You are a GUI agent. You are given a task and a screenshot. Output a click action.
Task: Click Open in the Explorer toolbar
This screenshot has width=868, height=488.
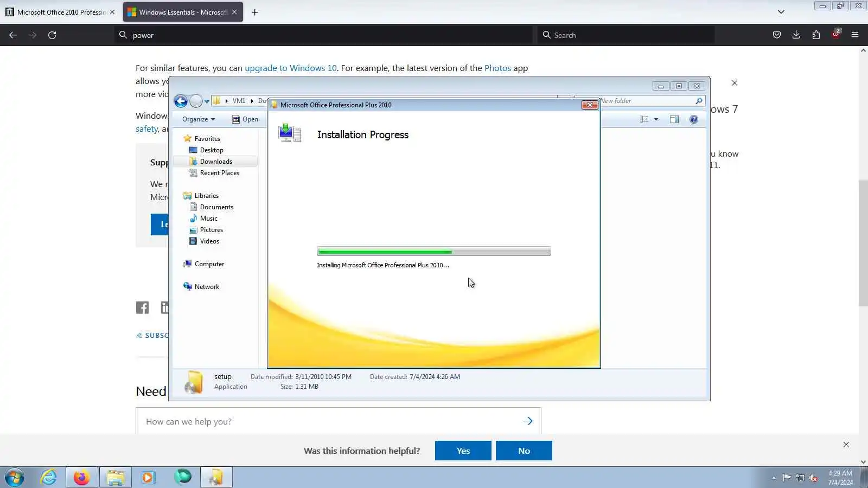[245, 119]
